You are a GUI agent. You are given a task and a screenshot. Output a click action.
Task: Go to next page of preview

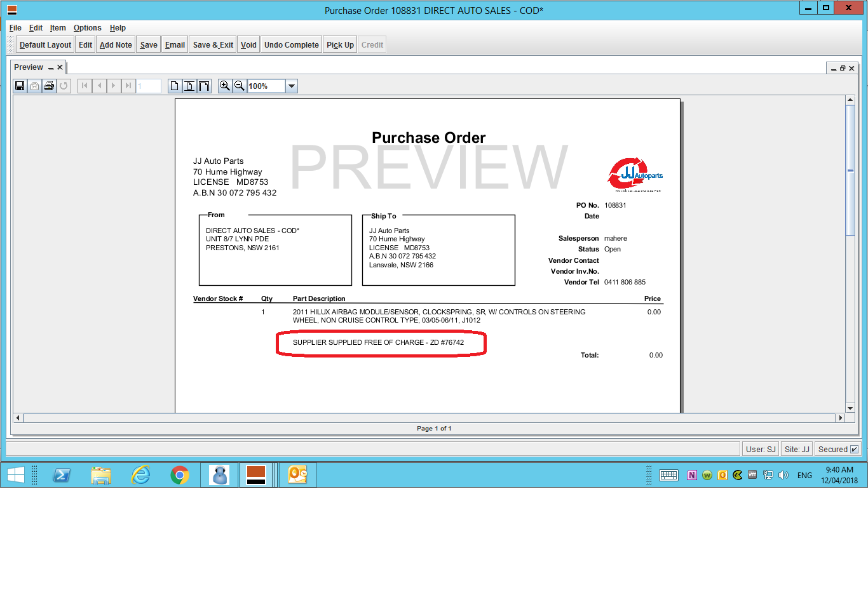click(114, 86)
